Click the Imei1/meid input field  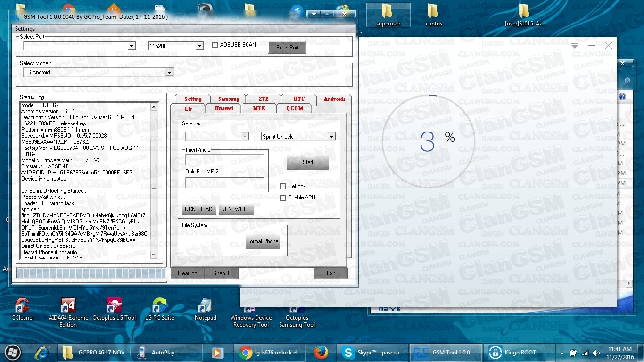(x=224, y=160)
